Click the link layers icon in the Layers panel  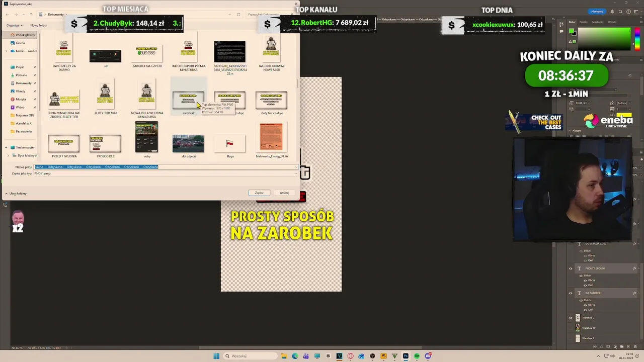[595, 346]
